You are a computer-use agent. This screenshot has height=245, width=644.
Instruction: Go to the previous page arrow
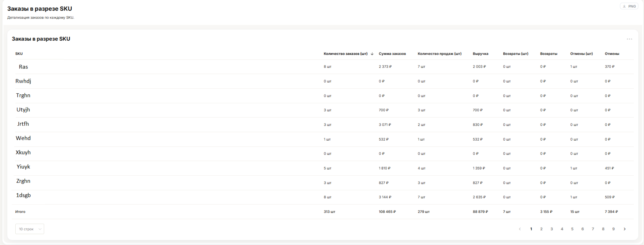520,229
